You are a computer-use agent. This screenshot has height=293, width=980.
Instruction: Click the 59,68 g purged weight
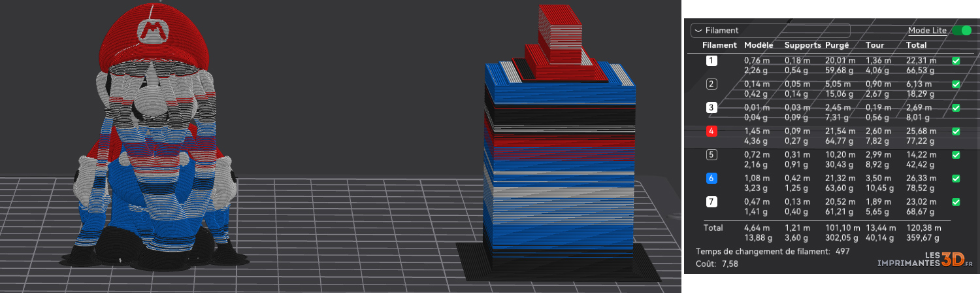840,70
